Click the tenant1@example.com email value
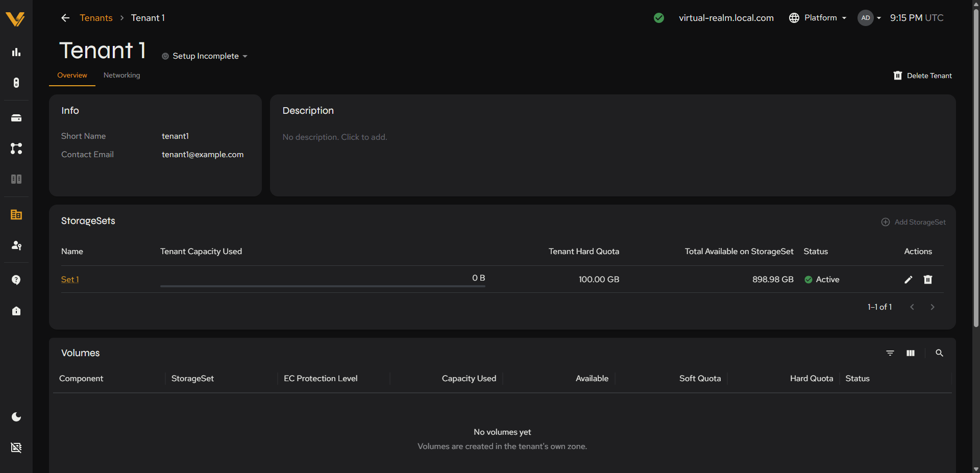Viewport: 980px width, 473px height. pos(203,155)
